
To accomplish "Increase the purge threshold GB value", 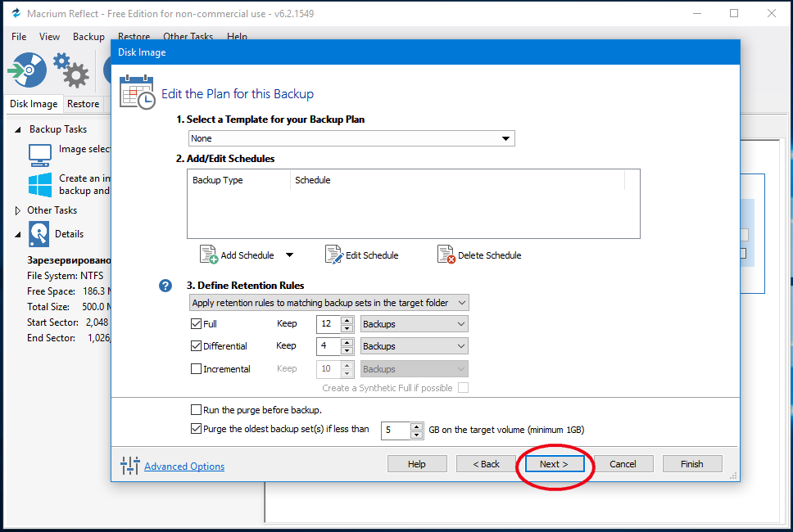I will pos(417,426).
